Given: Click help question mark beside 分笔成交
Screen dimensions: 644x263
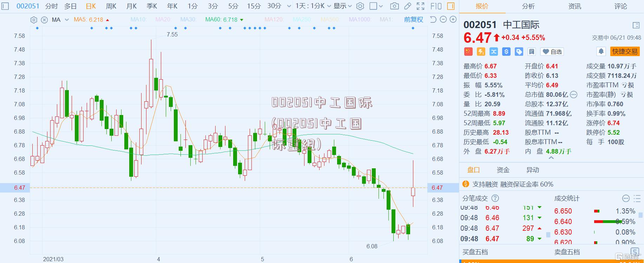Looking at the screenshot, I should click(495, 198).
